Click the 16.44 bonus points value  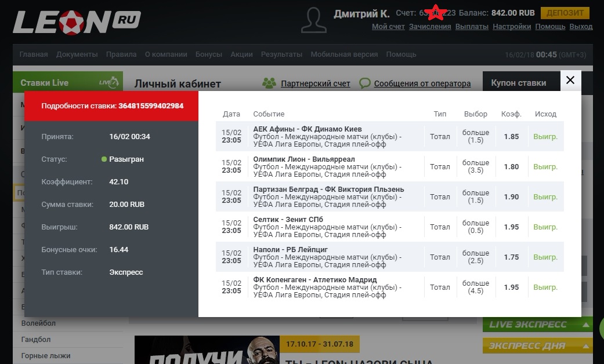pos(118,250)
